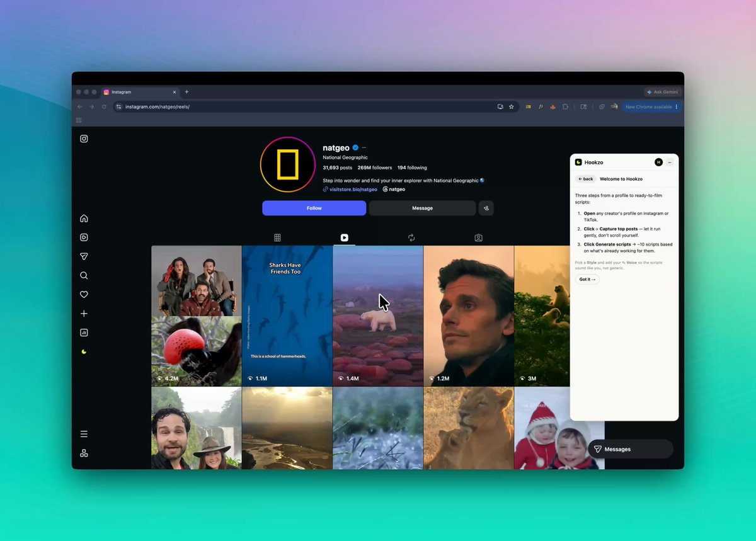Bookmark page with star icon
Screen dimensions: 756x541
[x=512, y=106]
